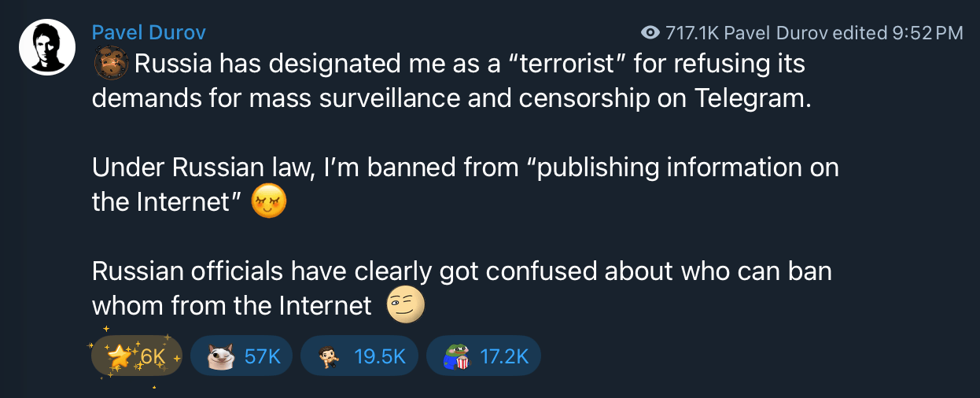The width and height of the screenshot is (980, 398).
Task: Toggle the 57K reaction count
Action: coord(241,356)
